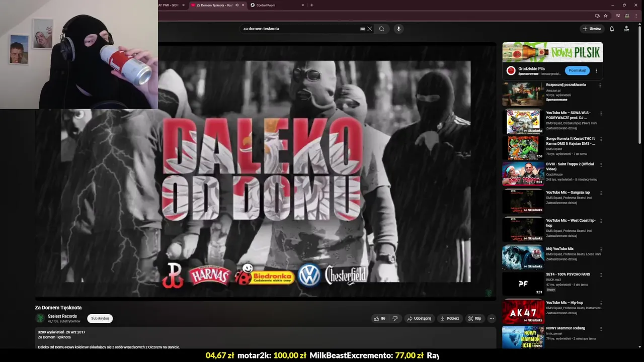This screenshot has width=644, height=362.
Task: Bookmark page with the star icon
Action: coord(606,16)
